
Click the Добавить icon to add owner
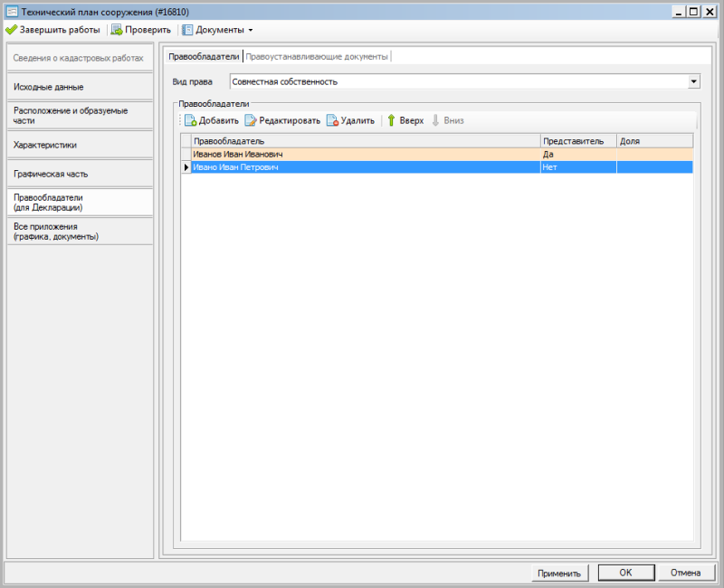(191, 120)
